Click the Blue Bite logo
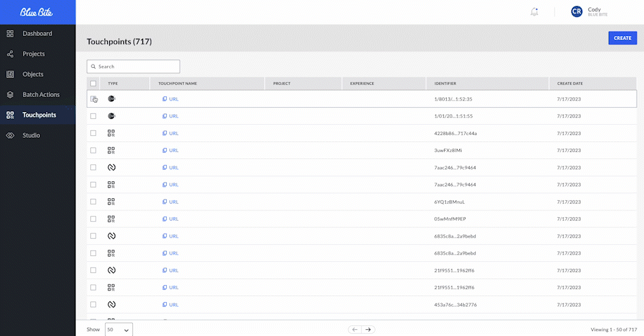This screenshot has width=644, height=336. click(x=37, y=12)
